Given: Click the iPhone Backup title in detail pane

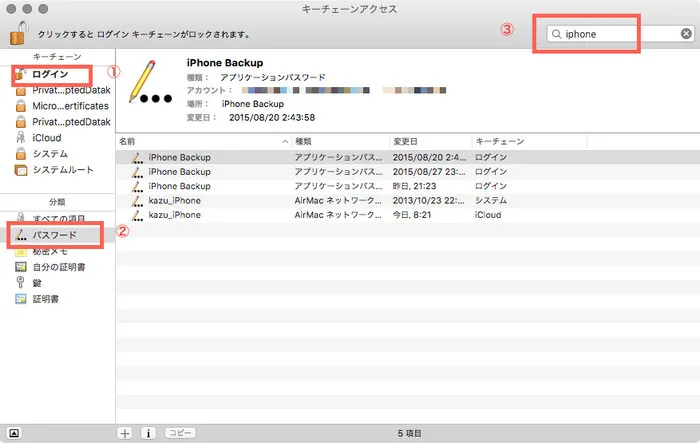Looking at the screenshot, I should point(225,63).
